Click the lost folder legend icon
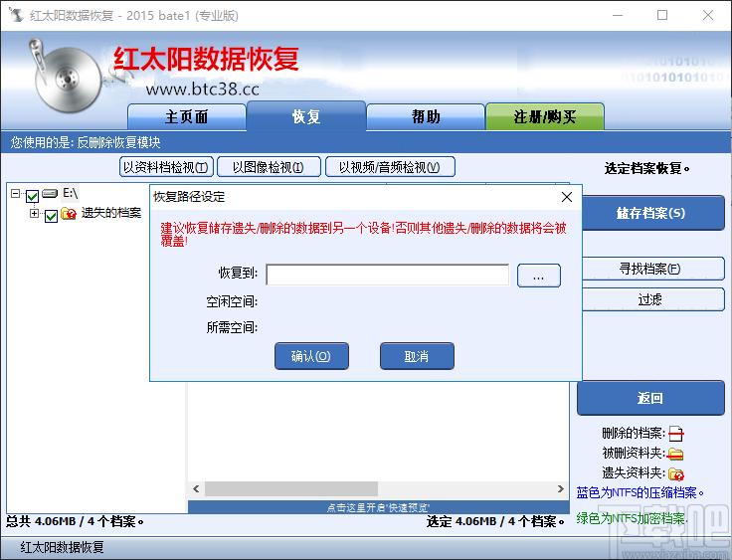732x560 pixels. (x=676, y=474)
